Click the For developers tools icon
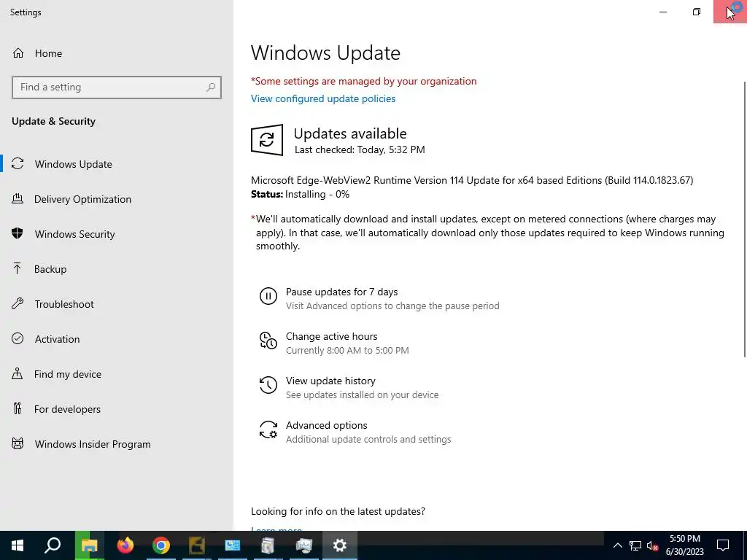 point(18,408)
